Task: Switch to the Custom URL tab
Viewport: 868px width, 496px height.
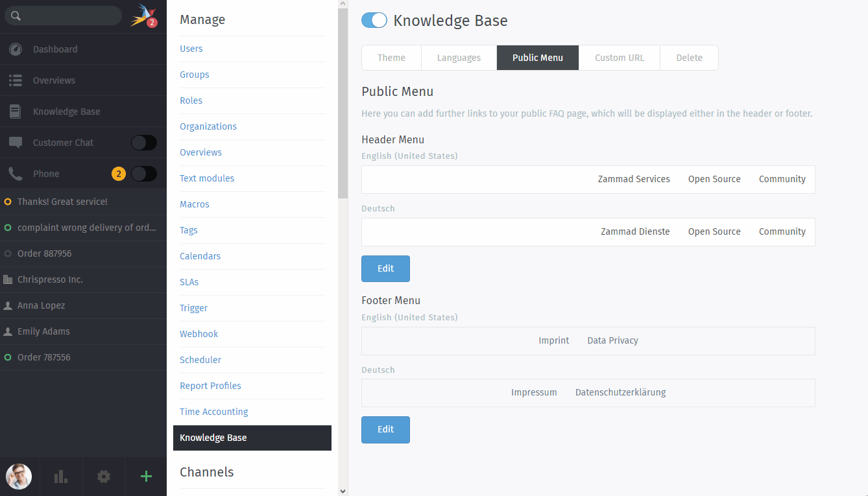Action: pyautogui.click(x=620, y=58)
